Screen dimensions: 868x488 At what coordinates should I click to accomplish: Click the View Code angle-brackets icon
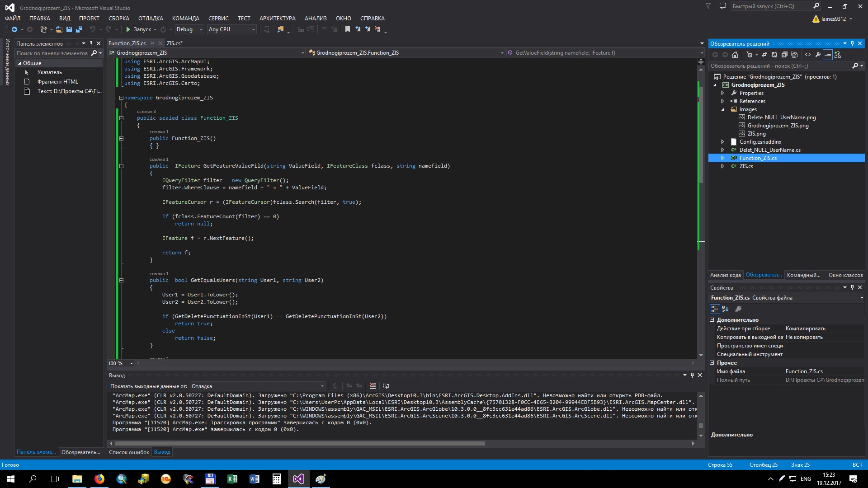click(x=808, y=55)
